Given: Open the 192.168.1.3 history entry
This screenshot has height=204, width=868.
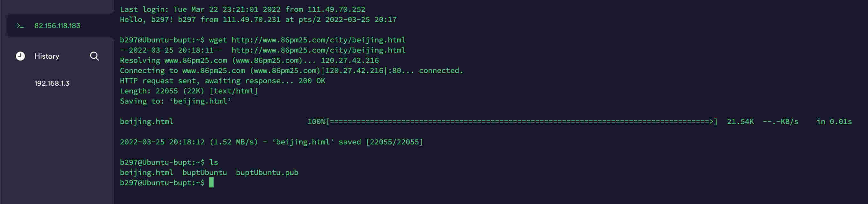Looking at the screenshot, I should 52,83.
